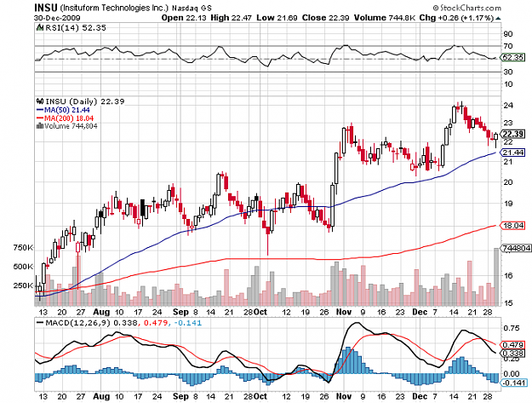Viewport: 532px width, 403px height.
Task: Click the green arrow after Chg value
Action: click(x=498, y=19)
